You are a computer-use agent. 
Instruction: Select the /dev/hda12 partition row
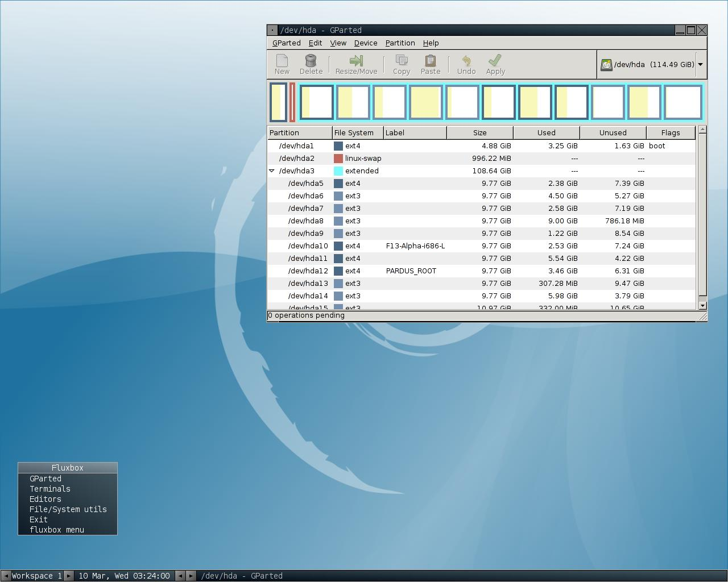point(482,271)
